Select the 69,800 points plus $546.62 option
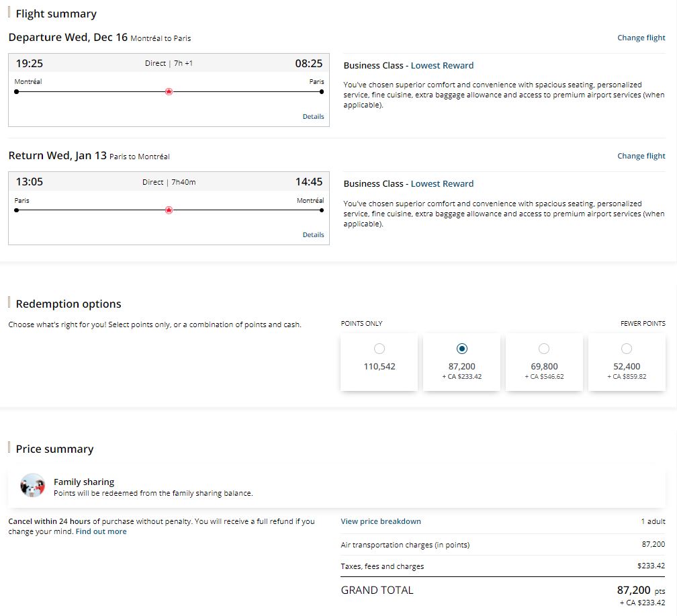This screenshot has width=677, height=616. pyautogui.click(x=544, y=349)
